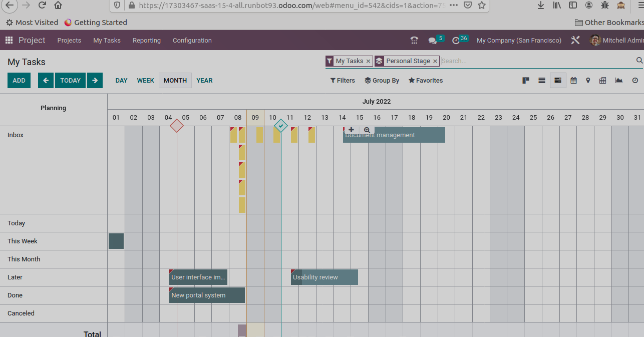Open the Projects menu
The width and height of the screenshot is (644, 337).
point(69,40)
